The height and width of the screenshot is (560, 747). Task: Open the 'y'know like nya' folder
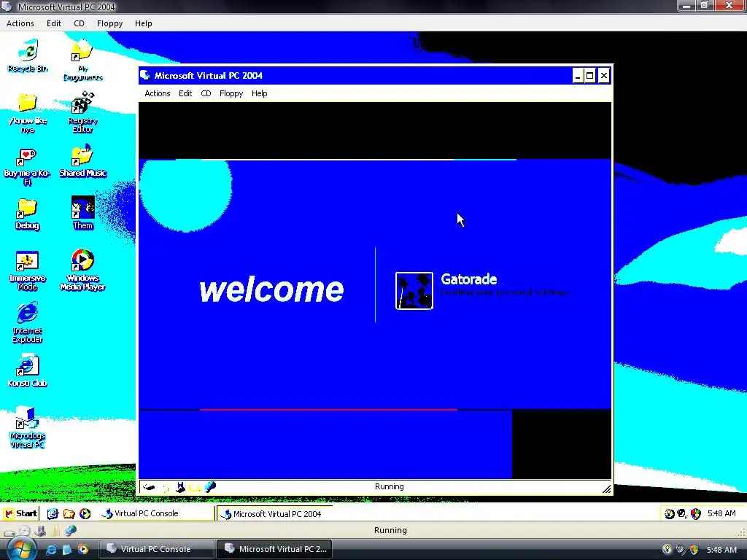pyautogui.click(x=27, y=112)
